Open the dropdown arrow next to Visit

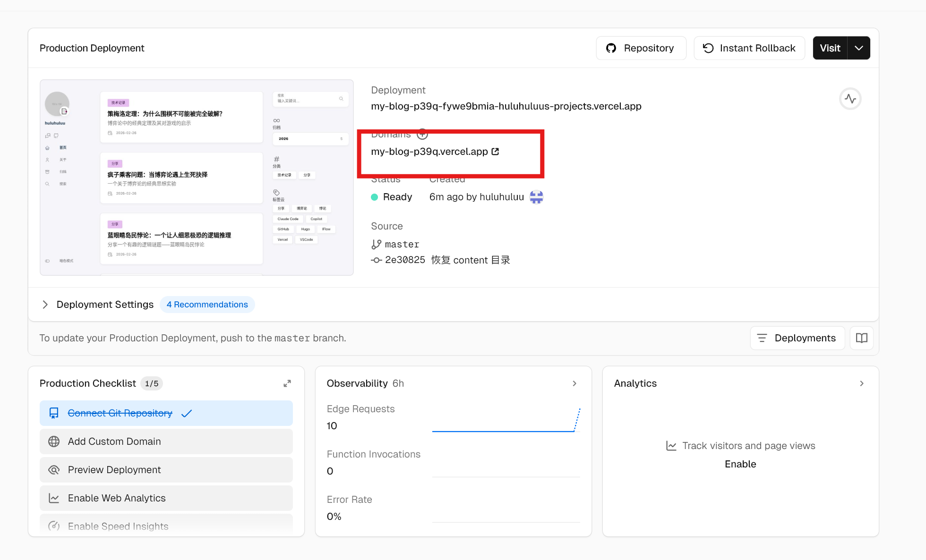click(x=858, y=48)
